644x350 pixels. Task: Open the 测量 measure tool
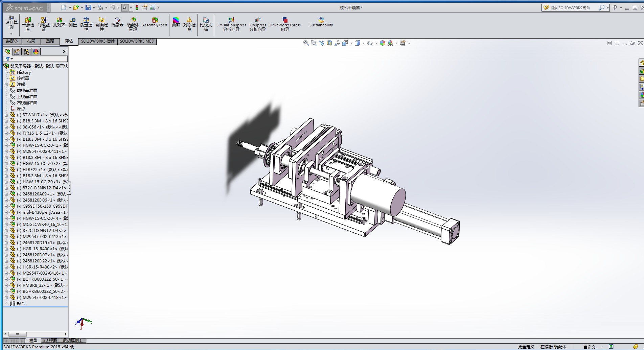[x=73, y=23]
